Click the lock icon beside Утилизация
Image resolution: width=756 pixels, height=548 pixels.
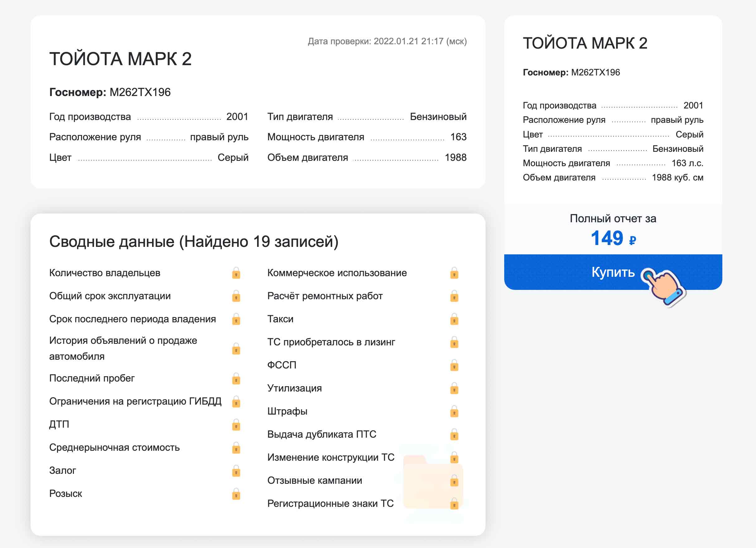[x=454, y=388]
